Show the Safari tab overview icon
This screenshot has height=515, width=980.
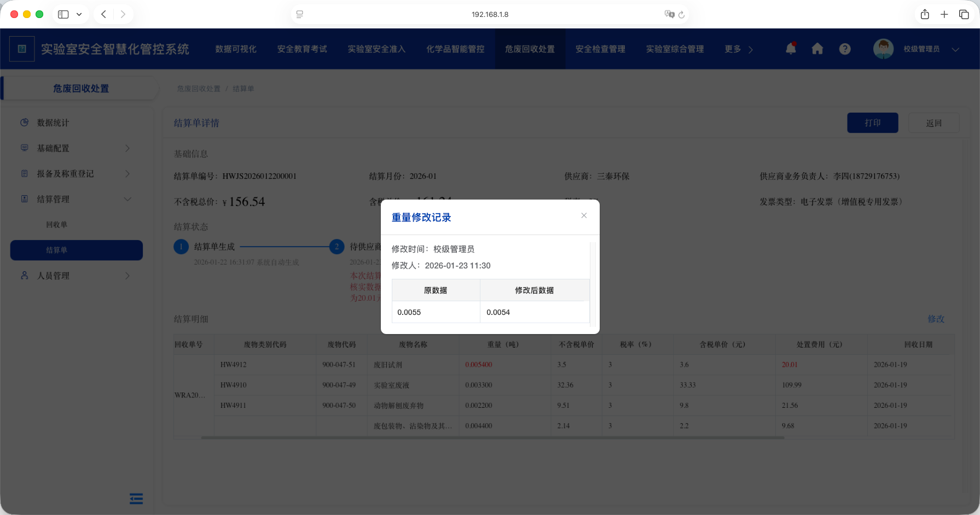[x=964, y=14]
